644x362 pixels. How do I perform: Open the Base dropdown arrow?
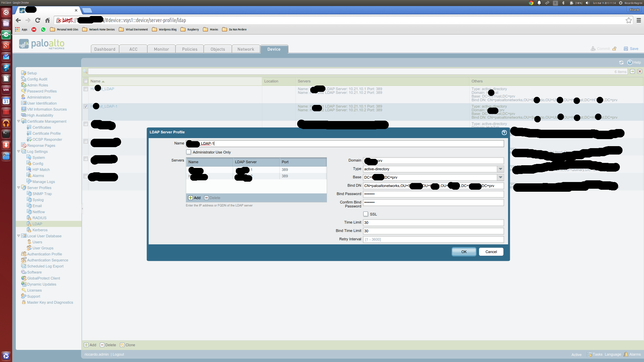(500, 177)
